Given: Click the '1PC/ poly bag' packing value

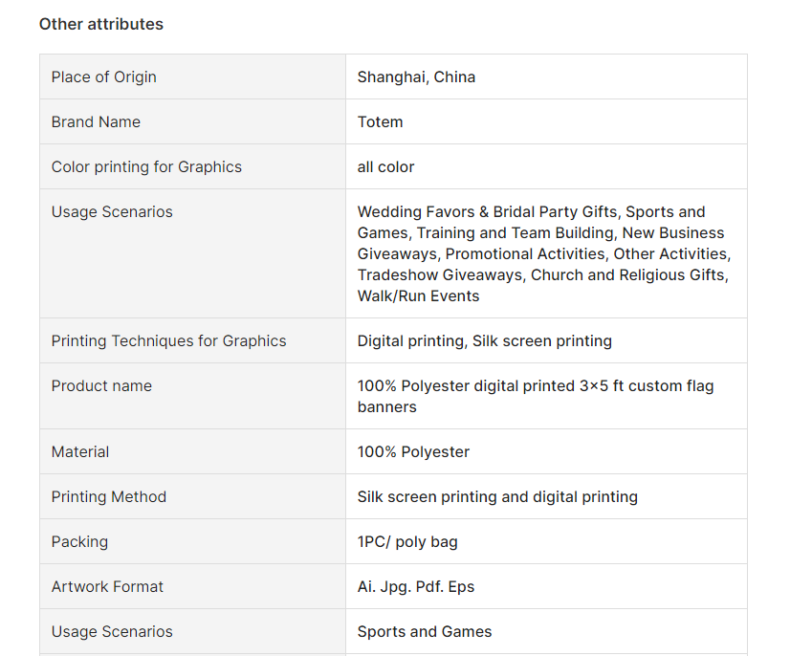Looking at the screenshot, I should (407, 541).
